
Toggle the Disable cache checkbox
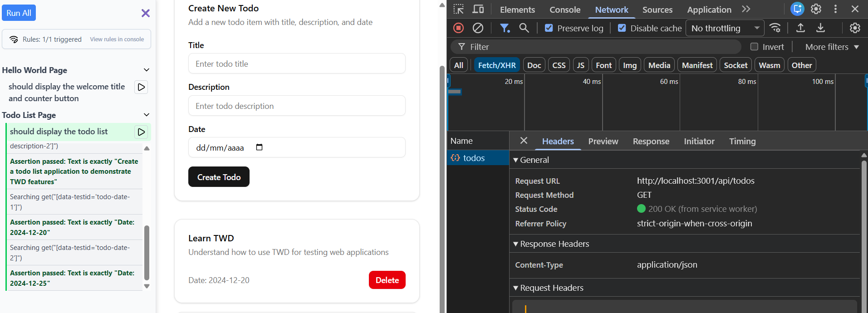click(x=622, y=28)
